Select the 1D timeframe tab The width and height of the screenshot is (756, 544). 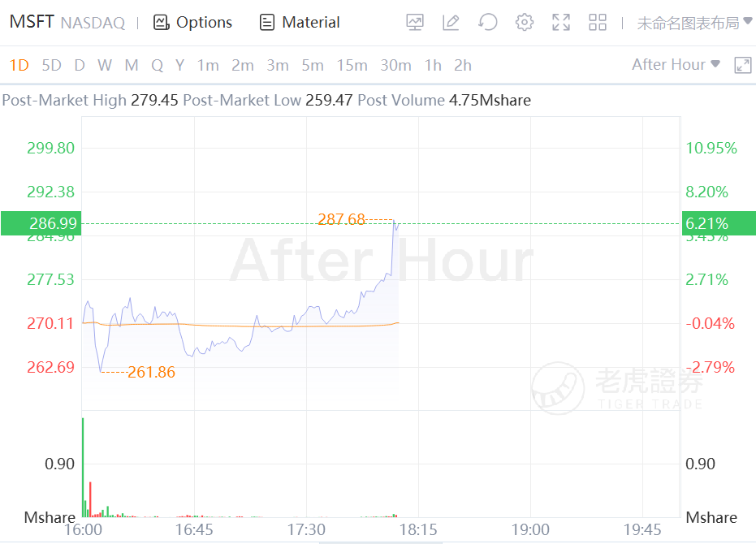coord(19,65)
